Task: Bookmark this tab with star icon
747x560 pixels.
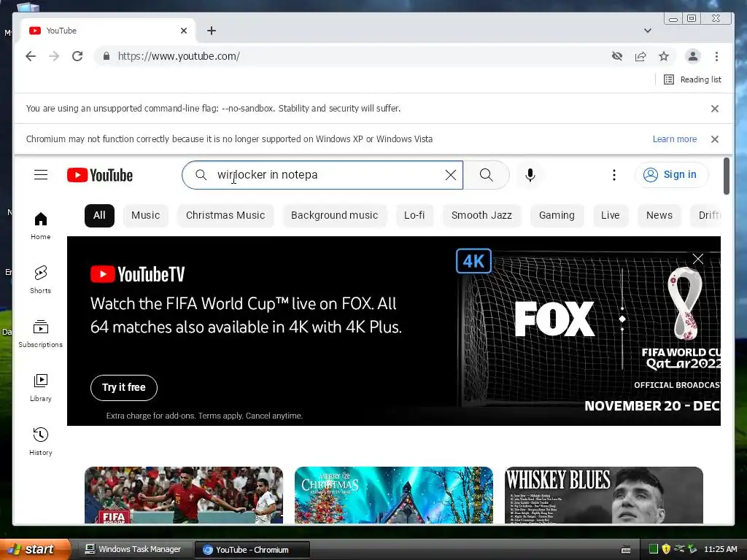Action: 664,56
